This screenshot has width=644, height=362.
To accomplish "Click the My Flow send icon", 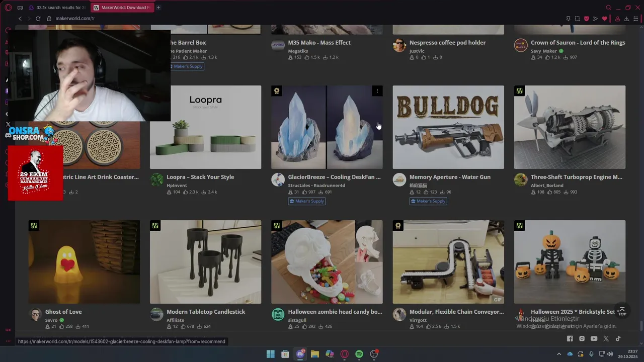I will (595, 19).
